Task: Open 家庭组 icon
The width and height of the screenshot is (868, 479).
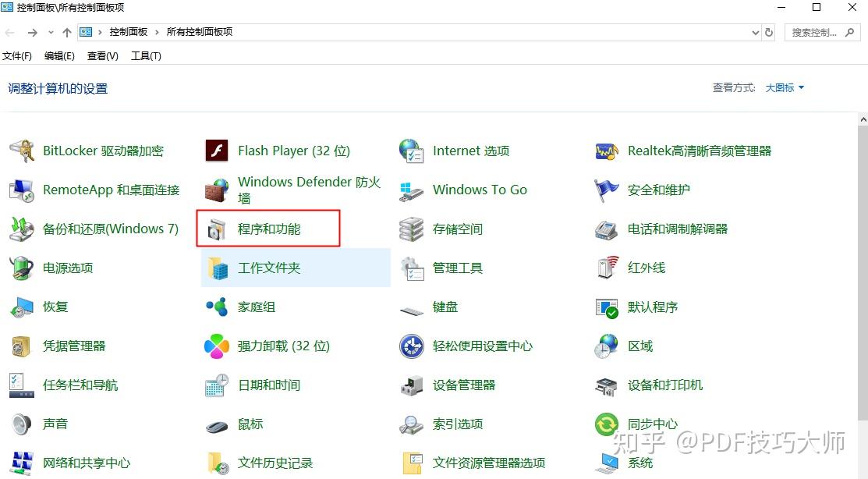Action: [217, 307]
